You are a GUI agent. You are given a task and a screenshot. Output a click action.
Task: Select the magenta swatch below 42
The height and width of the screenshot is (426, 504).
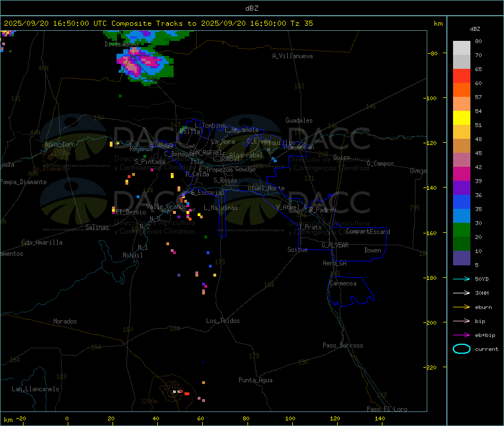point(461,174)
